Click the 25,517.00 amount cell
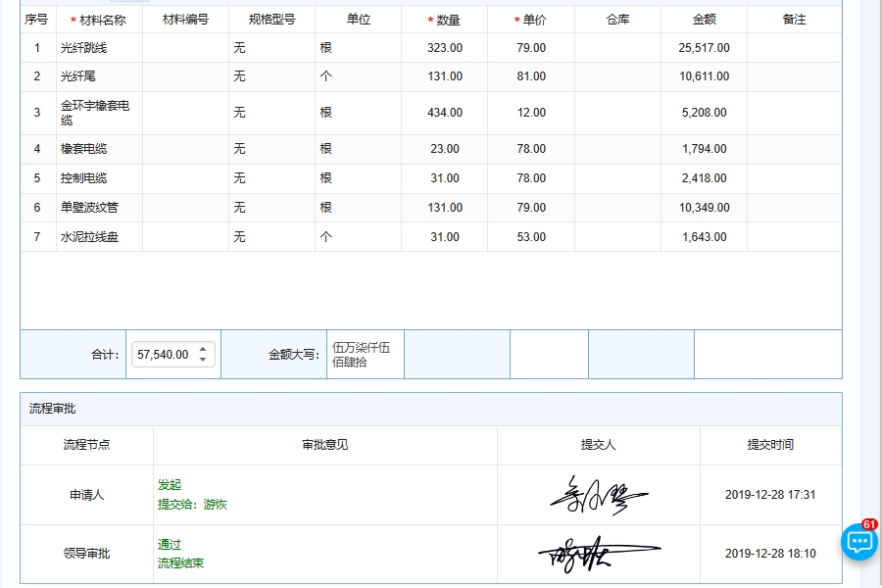This screenshot has width=882, height=588. [705, 47]
